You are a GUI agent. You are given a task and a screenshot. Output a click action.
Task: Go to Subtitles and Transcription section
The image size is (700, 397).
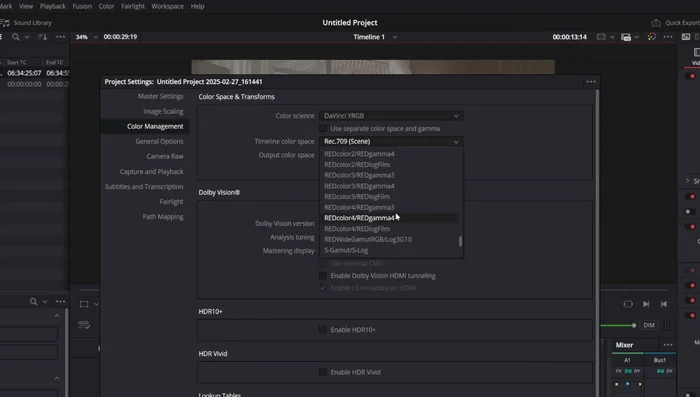tap(144, 187)
